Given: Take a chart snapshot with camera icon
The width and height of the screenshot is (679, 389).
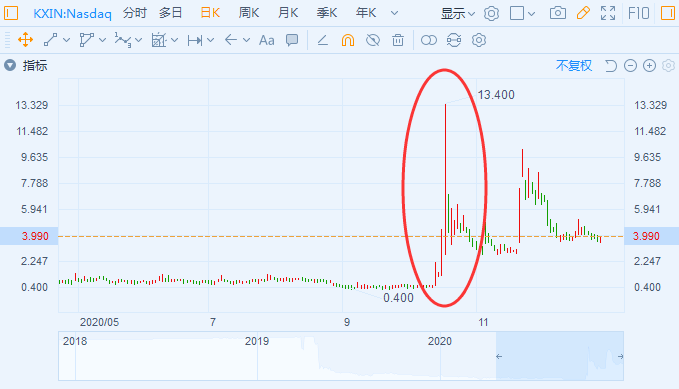Looking at the screenshot, I should coord(558,13).
